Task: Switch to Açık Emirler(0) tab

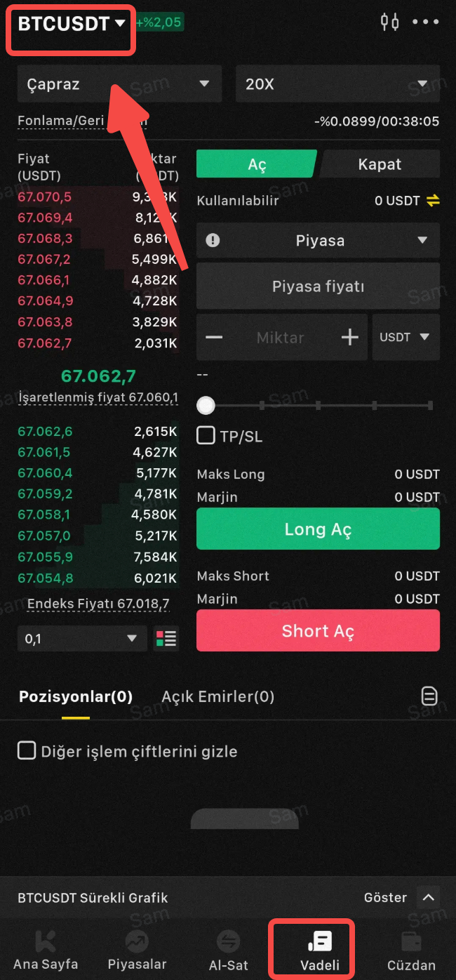Action: pos(217,696)
